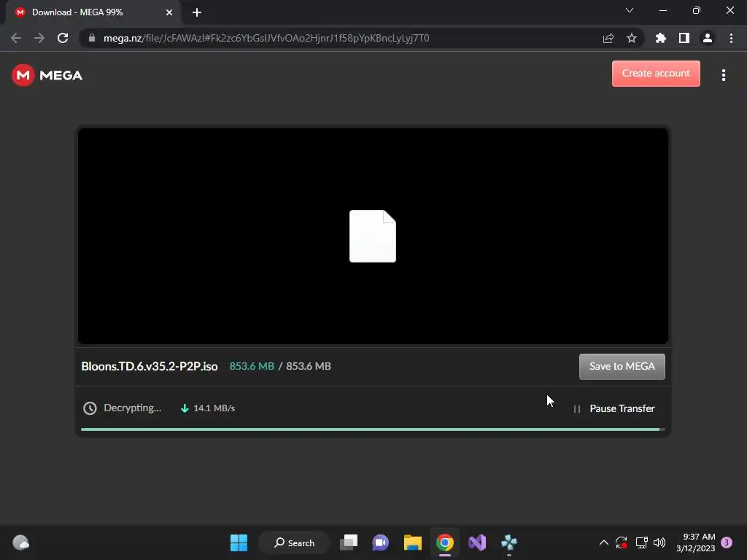Open the weather widget on the taskbar
747x560 pixels.
pyautogui.click(x=20, y=542)
